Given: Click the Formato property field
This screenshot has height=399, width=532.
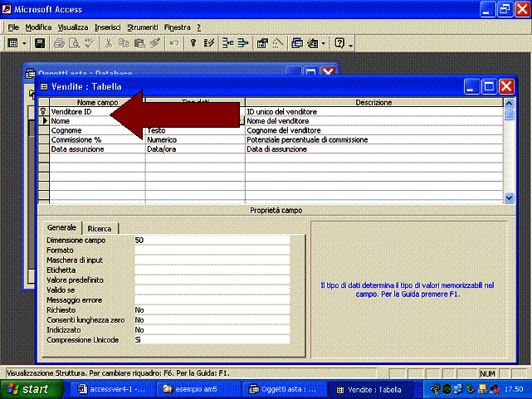Looking at the screenshot, I should coord(212,251).
